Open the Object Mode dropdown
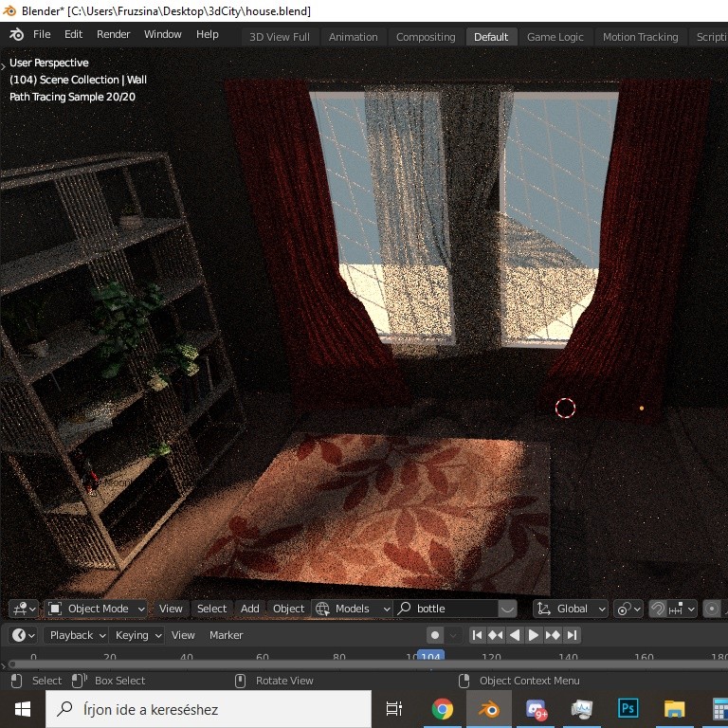Image resolution: width=728 pixels, height=728 pixels. (97, 609)
